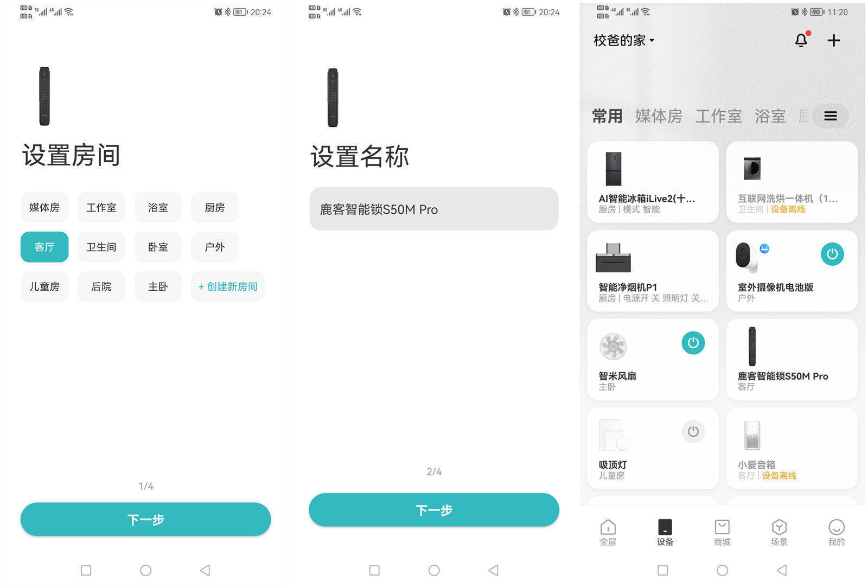Tap the Android back triangle on device list screen
The width and height of the screenshot is (868, 588).
(782, 570)
